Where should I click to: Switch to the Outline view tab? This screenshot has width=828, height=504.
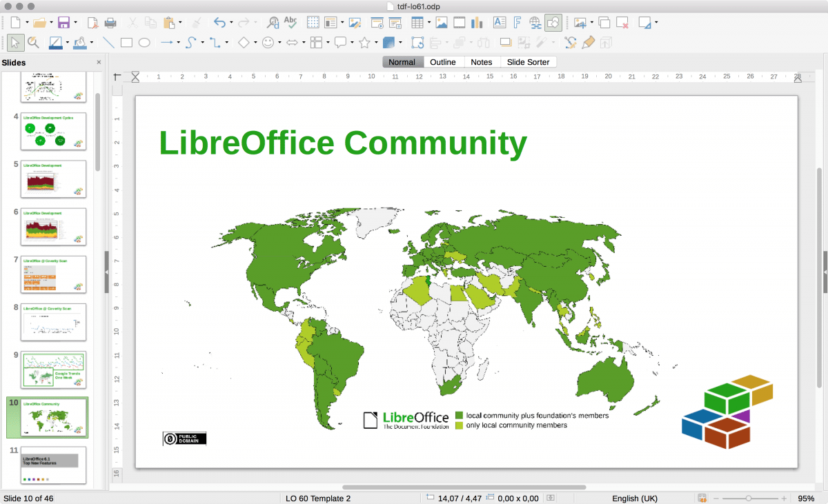[x=443, y=62]
